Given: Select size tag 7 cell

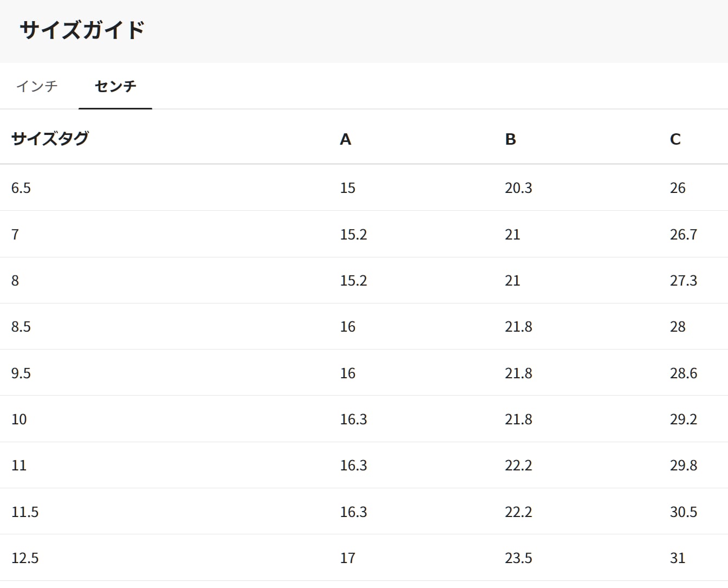Looking at the screenshot, I should (15, 235).
